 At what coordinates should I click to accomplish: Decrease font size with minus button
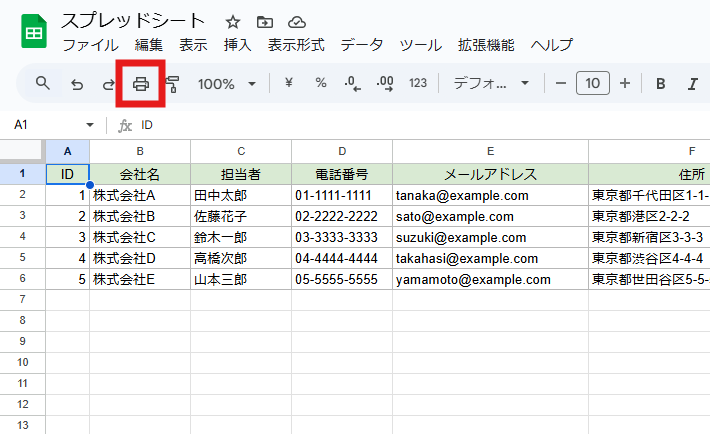[561, 83]
